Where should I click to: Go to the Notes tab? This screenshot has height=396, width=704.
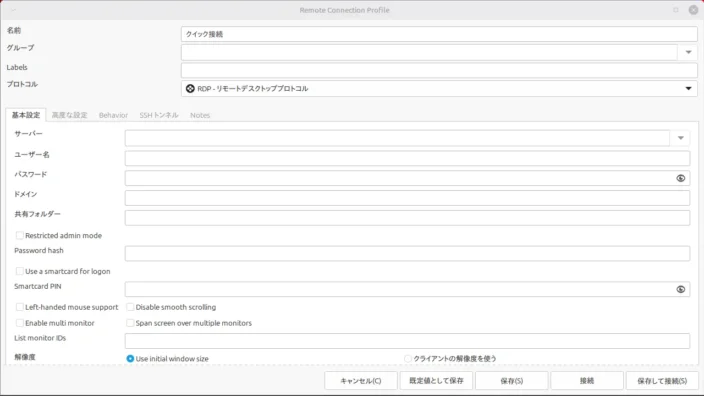(x=200, y=115)
